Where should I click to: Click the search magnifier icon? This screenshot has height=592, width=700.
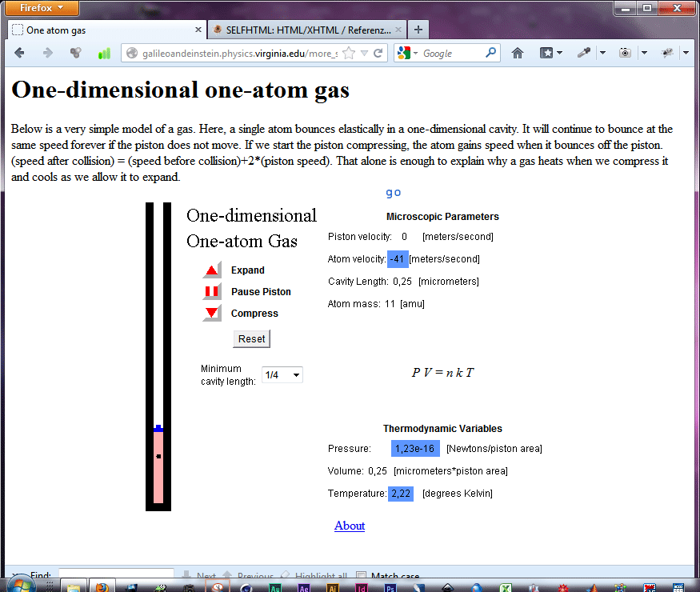pyautogui.click(x=491, y=53)
